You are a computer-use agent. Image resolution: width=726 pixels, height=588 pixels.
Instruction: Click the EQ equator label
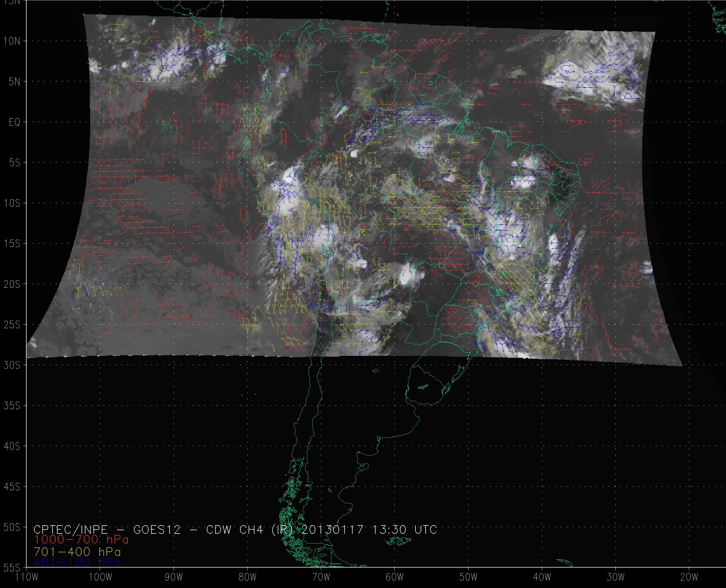coord(15,122)
